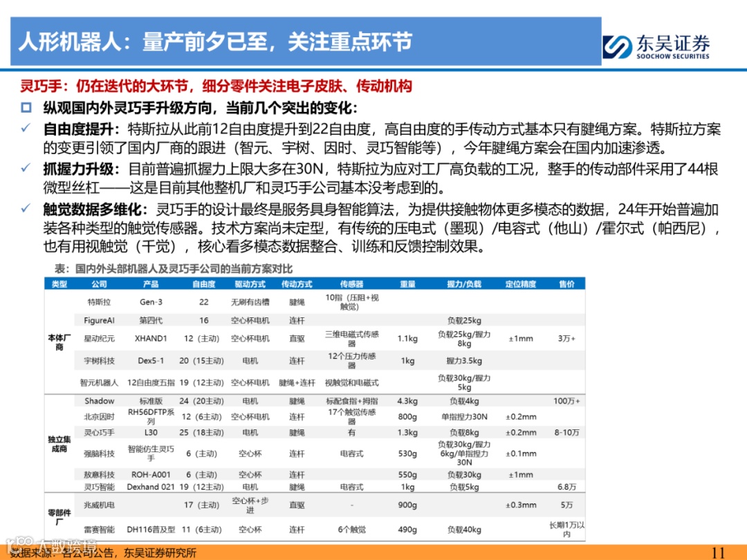This screenshot has width=747, height=560.
Task: Click the 自由度 column header
Action: tap(204, 284)
